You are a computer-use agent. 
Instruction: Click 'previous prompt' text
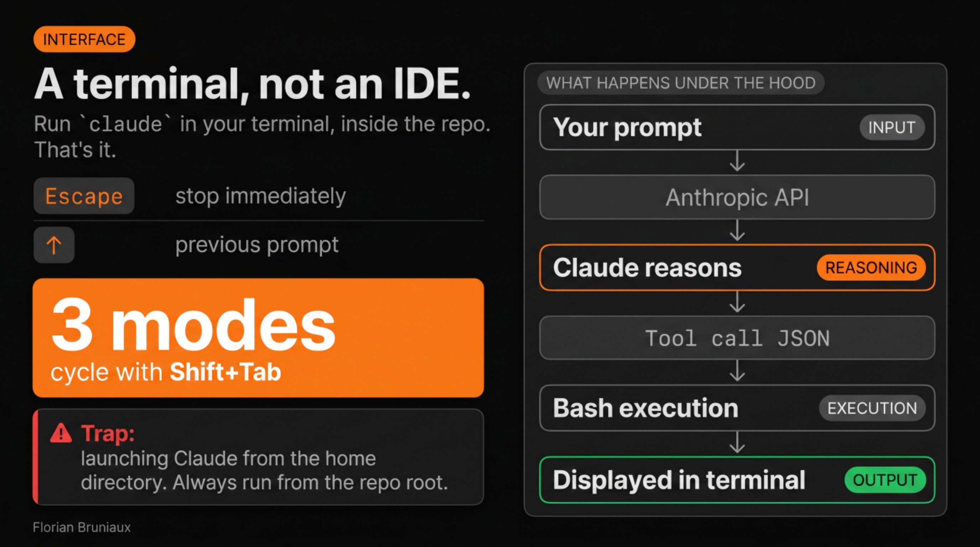[257, 245]
